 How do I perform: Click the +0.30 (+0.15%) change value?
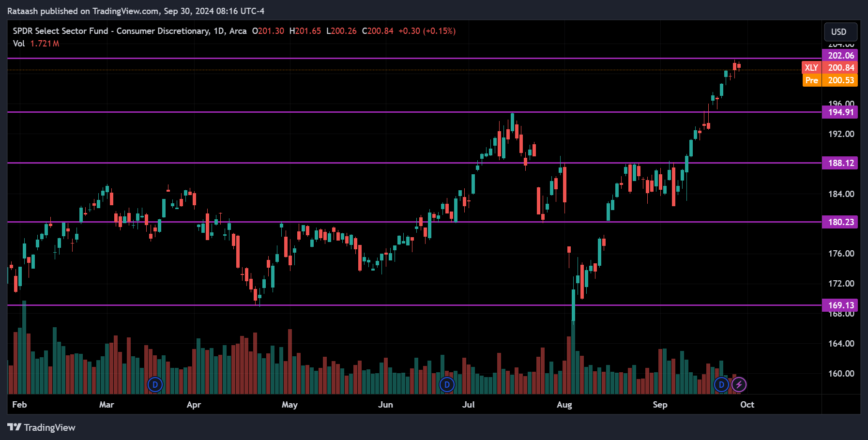click(x=427, y=31)
